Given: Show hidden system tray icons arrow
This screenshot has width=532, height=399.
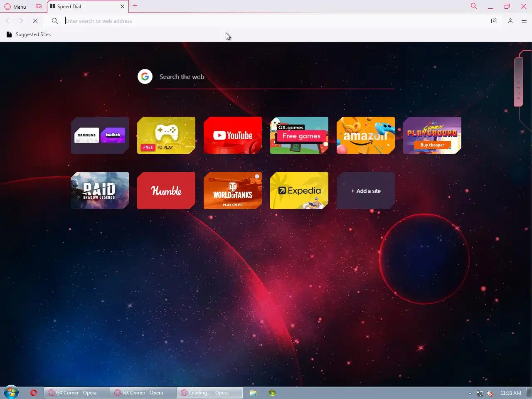Looking at the screenshot, I should [x=470, y=393].
